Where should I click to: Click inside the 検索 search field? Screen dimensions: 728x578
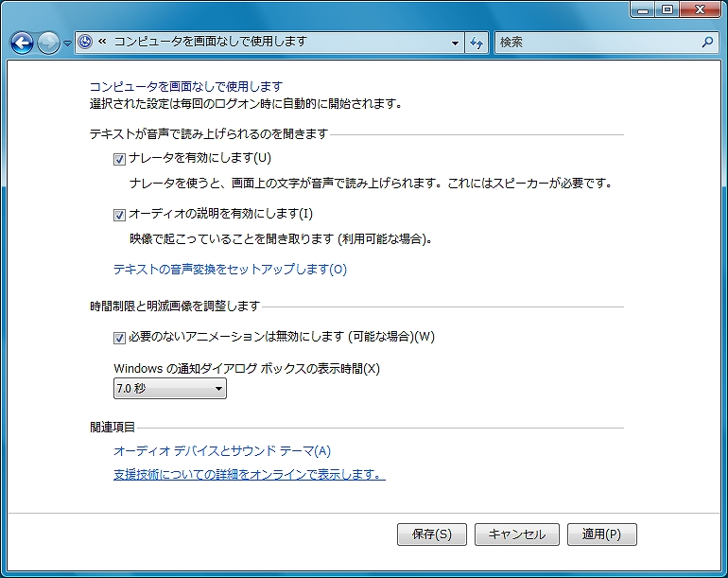[596, 43]
